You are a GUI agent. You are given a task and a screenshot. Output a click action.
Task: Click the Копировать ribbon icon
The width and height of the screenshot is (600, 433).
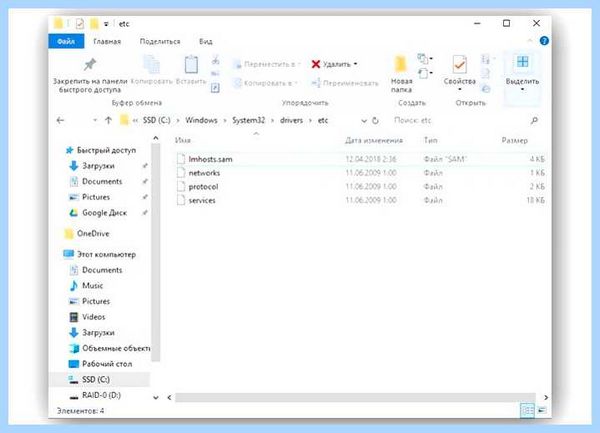click(x=152, y=64)
